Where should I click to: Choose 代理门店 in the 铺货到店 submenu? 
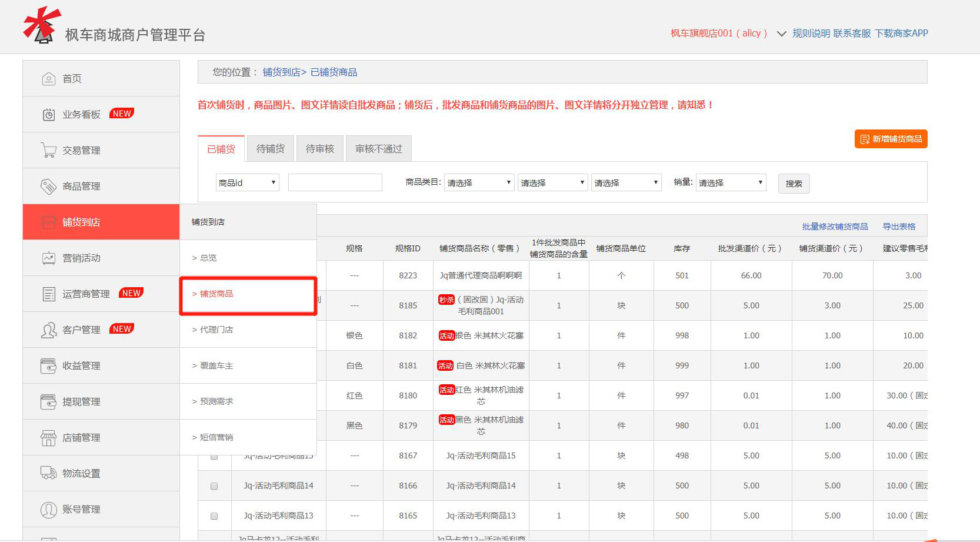216,330
